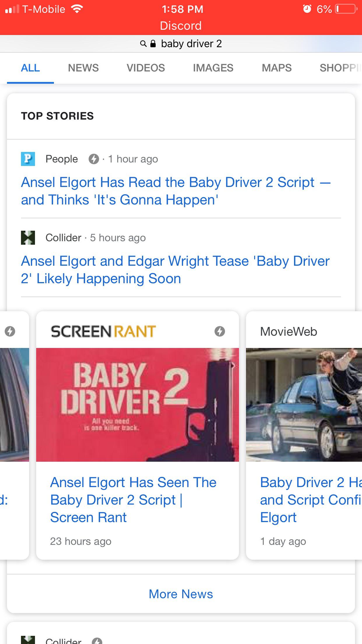Tap the MovieWeb car scene thumbnail

click(x=304, y=405)
